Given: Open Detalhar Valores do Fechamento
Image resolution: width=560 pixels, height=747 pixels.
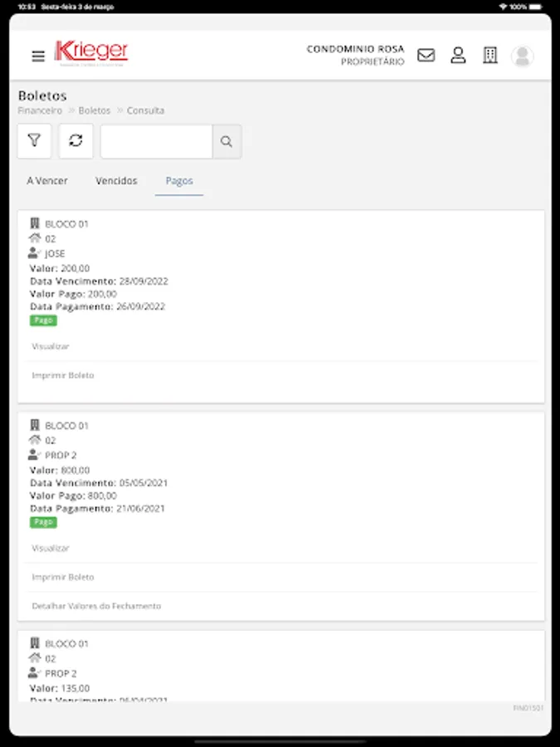Looking at the screenshot, I should pyautogui.click(x=96, y=606).
